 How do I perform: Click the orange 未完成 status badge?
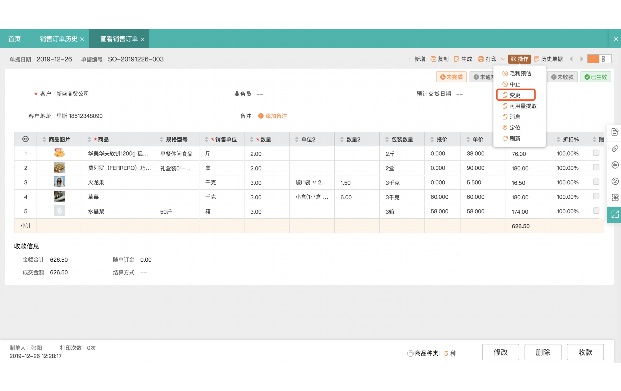click(x=451, y=77)
